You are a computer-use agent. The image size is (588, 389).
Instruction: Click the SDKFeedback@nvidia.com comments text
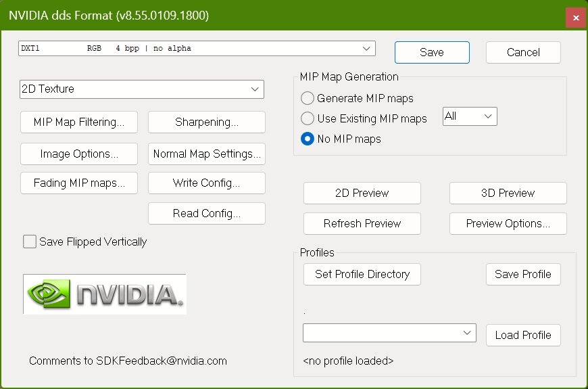[x=128, y=361]
